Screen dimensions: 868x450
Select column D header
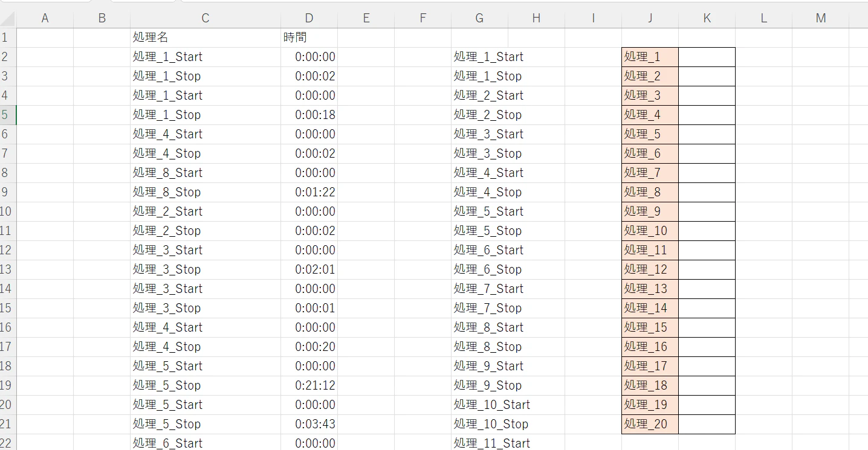pos(309,18)
